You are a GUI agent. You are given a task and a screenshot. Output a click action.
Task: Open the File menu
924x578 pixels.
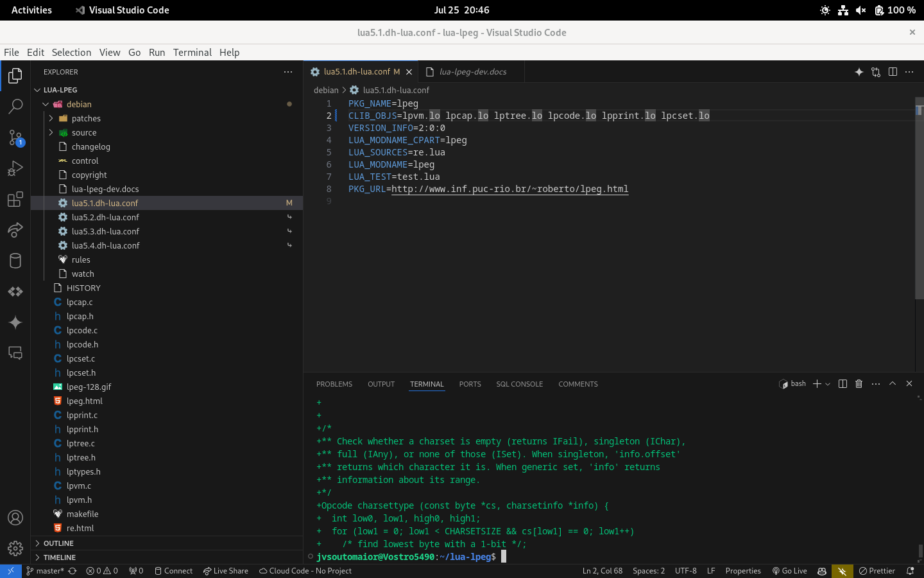tap(12, 53)
